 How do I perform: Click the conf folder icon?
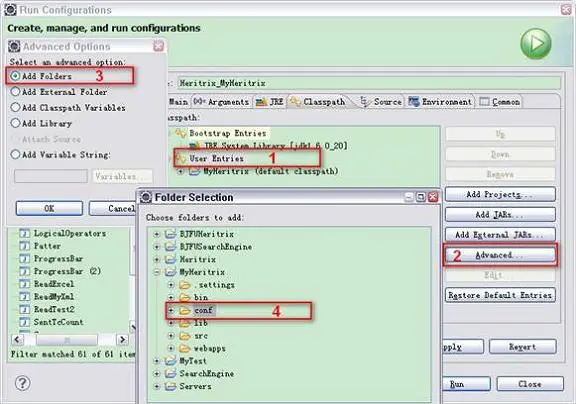click(x=184, y=311)
